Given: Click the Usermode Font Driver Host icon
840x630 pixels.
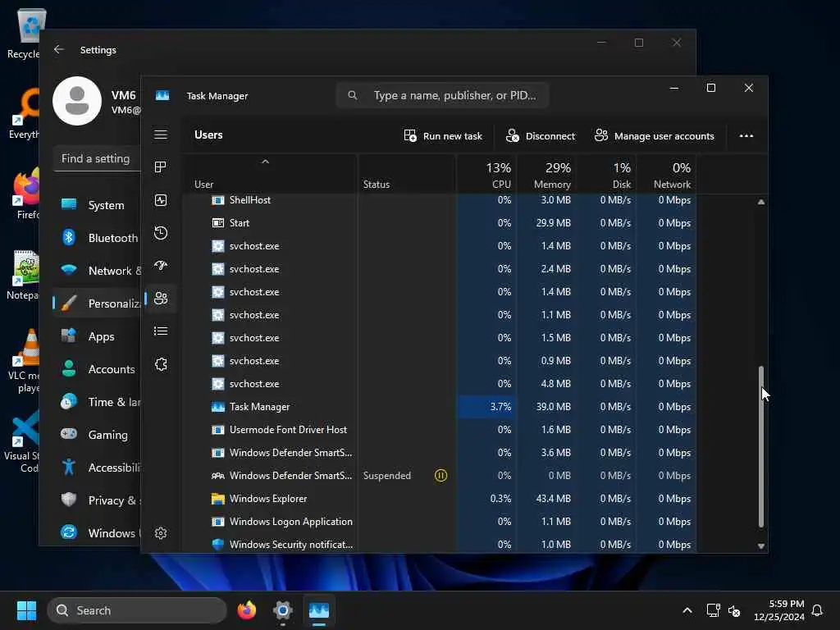Looking at the screenshot, I should pos(218,430).
